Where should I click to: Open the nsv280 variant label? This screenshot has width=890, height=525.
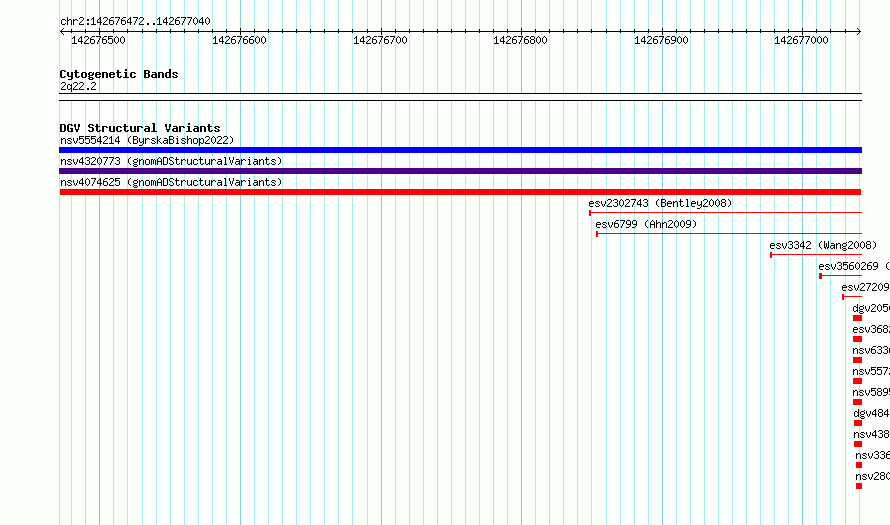pos(872,476)
